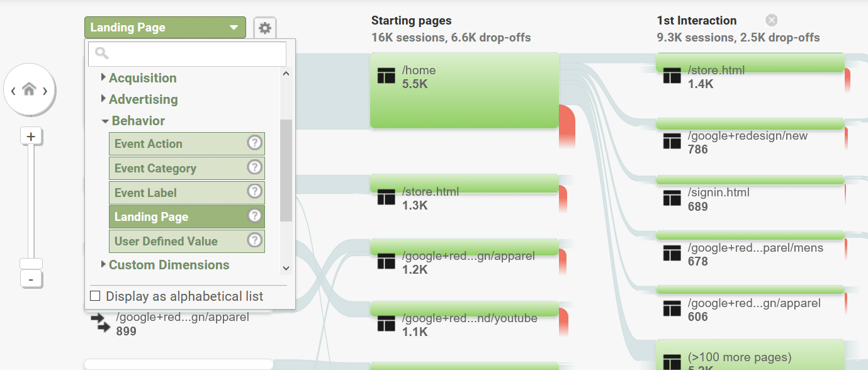The height and width of the screenshot is (370, 868).
Task: Remove 1st Interaction step with X icon
Action: 772,20
